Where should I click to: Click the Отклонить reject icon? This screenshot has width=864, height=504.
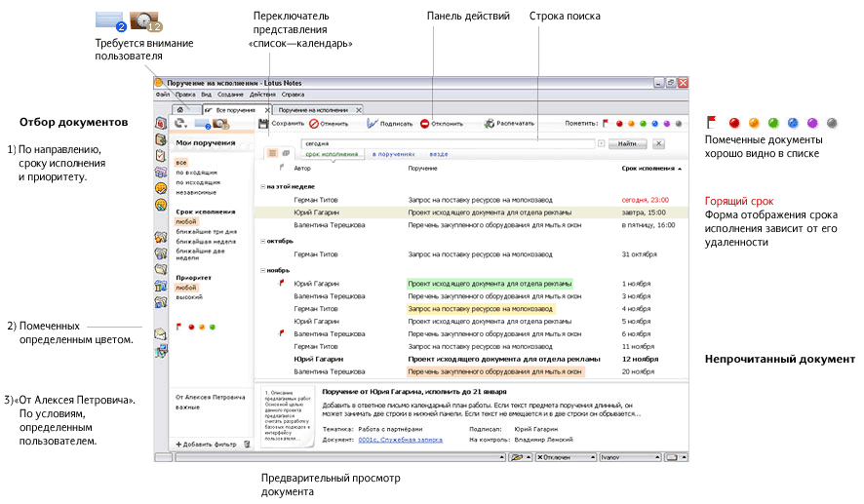[x=425, y=124]
